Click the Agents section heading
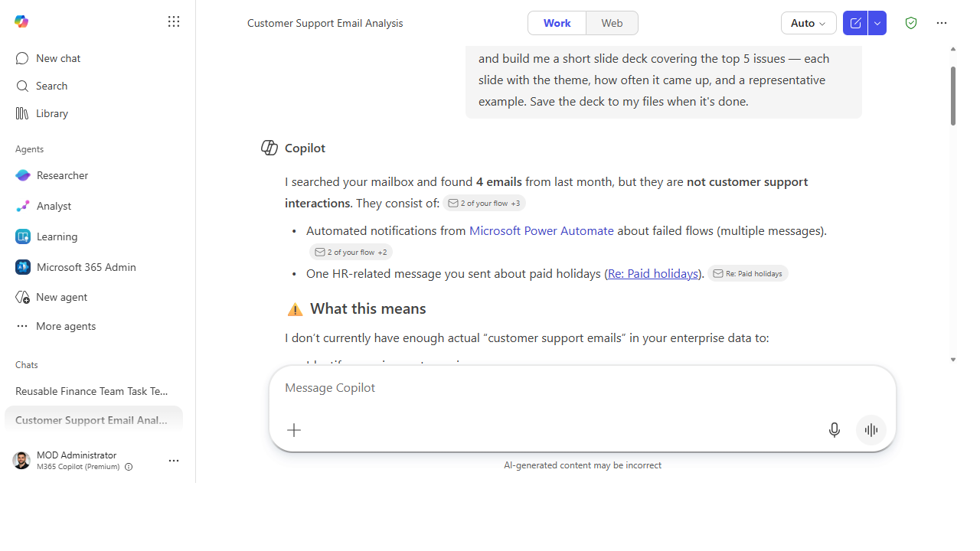Screen dimensions: 980x551 click(30, 149)
